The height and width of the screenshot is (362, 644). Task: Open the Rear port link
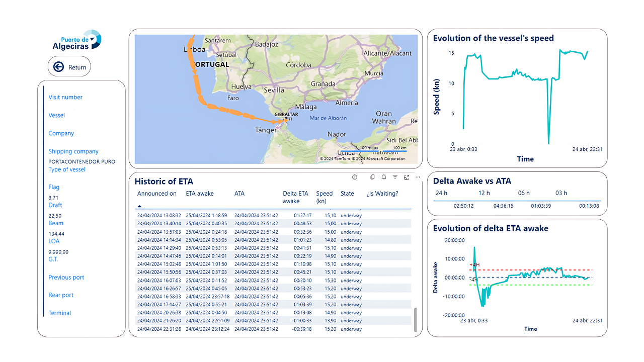pyautogui.click(x=61, y=295)
